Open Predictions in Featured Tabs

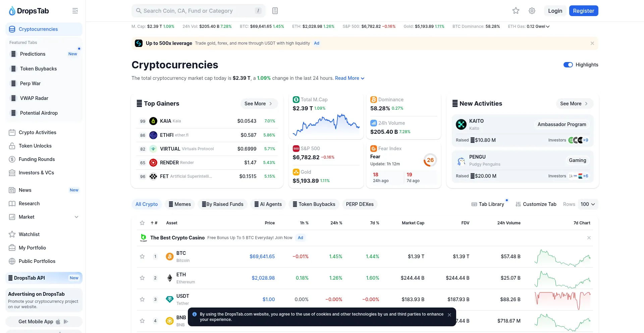point(44,54)
